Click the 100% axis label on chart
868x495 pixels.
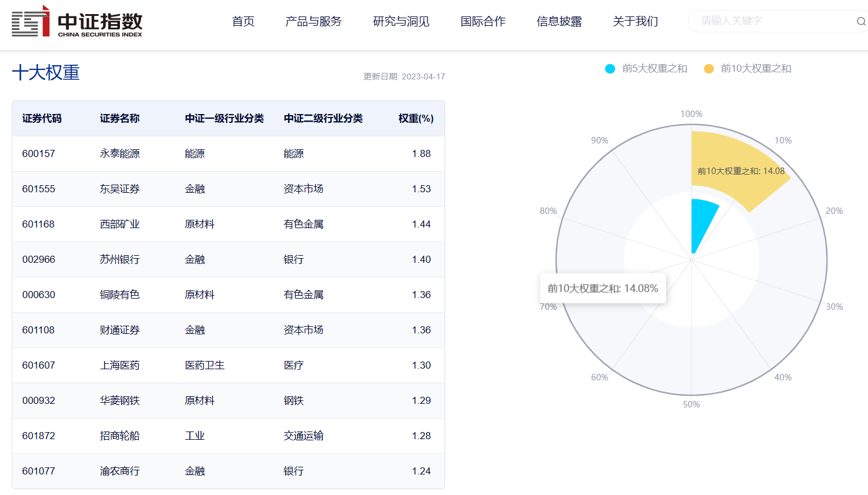click(692, 114)
